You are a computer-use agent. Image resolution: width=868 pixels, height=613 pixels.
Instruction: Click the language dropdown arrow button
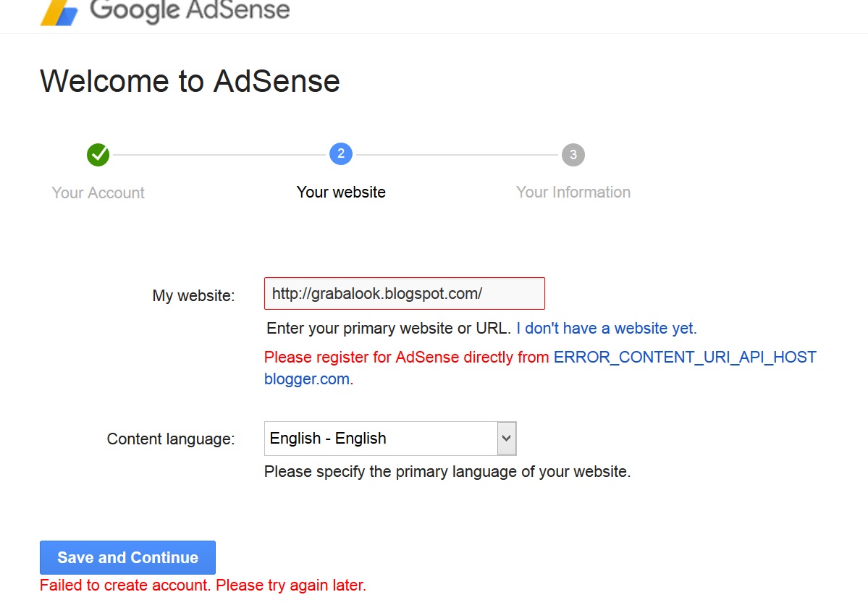[507, 439]
